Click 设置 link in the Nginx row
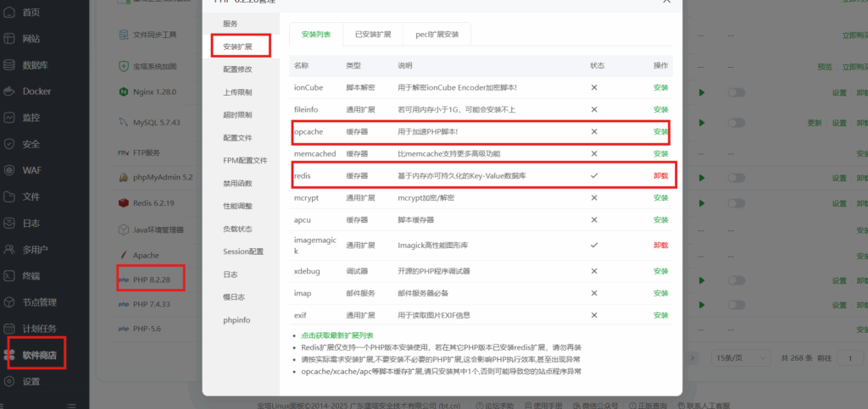 [x=839, y=92]
